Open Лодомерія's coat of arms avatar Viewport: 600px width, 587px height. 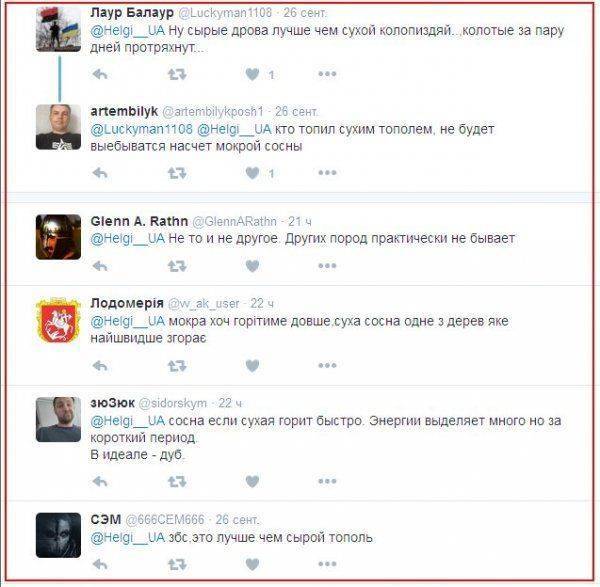[x=58, y=320]
